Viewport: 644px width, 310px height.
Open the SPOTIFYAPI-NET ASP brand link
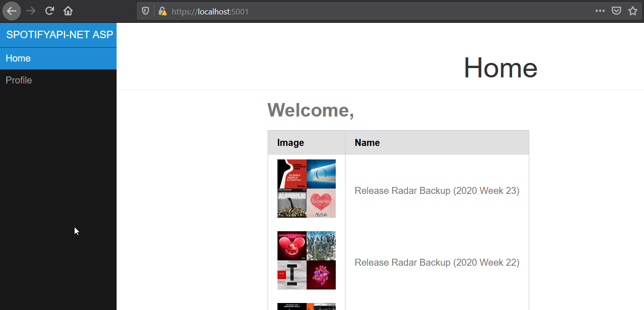pyautogui.click(x=60, y=35)
